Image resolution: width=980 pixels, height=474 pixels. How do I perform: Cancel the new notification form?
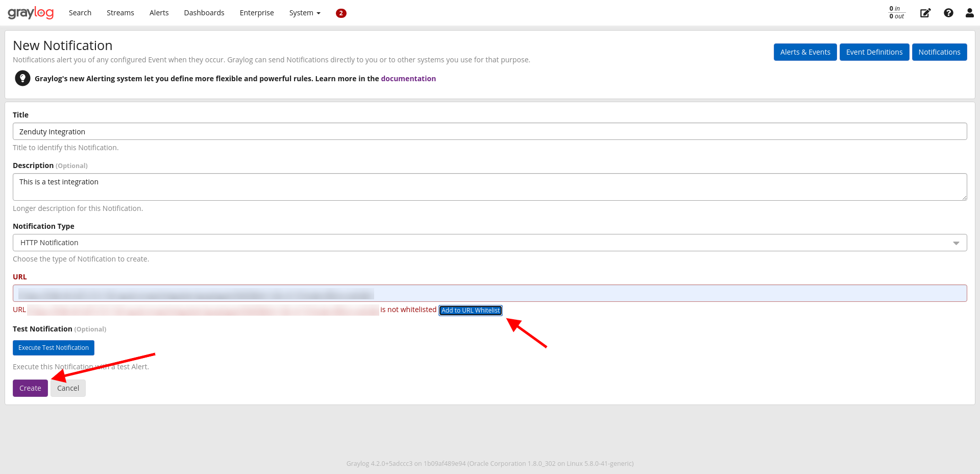tap(68, 388)
